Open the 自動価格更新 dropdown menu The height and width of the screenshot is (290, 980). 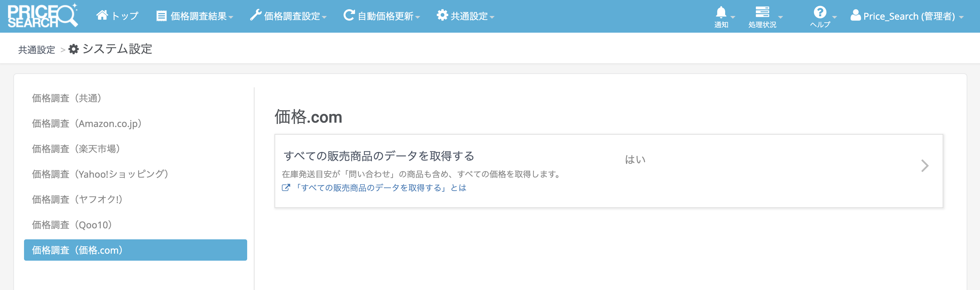(382, 16)
